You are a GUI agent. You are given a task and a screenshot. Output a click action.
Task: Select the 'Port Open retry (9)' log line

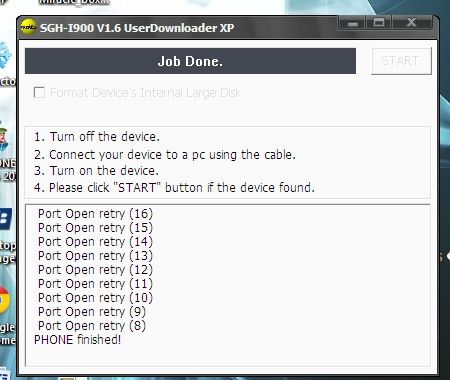pos(92,312)
